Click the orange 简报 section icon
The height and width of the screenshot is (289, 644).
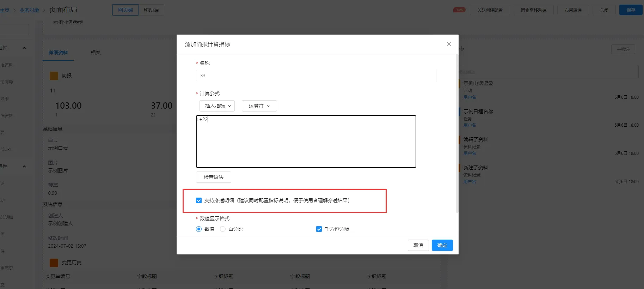point(54,76)
